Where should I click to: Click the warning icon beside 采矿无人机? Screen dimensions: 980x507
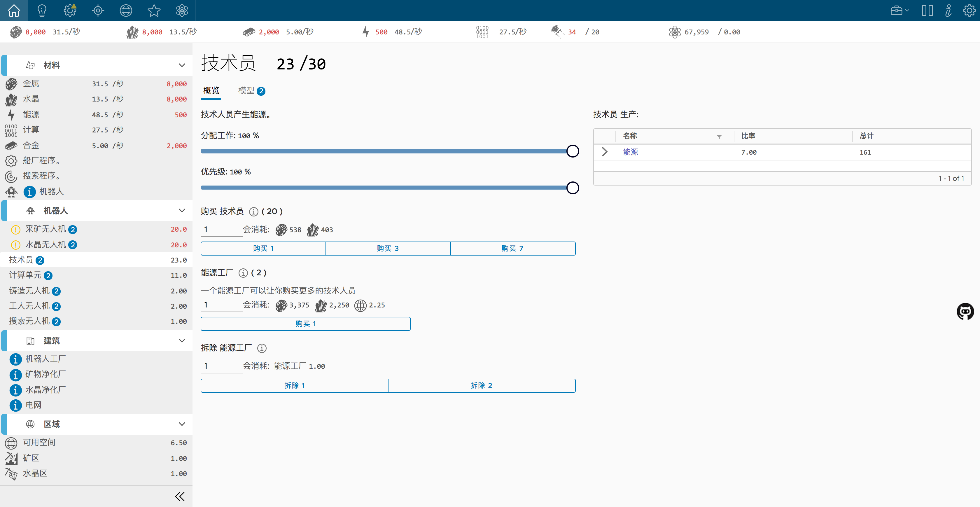15,230
